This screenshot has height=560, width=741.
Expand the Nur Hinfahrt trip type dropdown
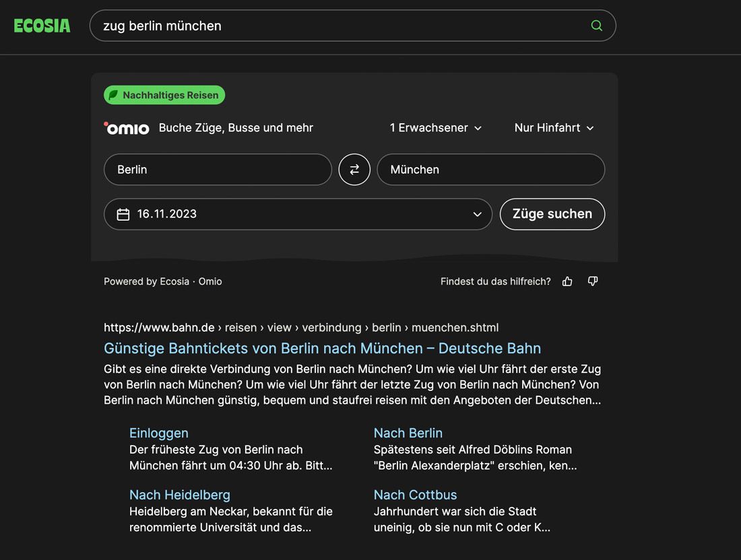coord(554,128)
